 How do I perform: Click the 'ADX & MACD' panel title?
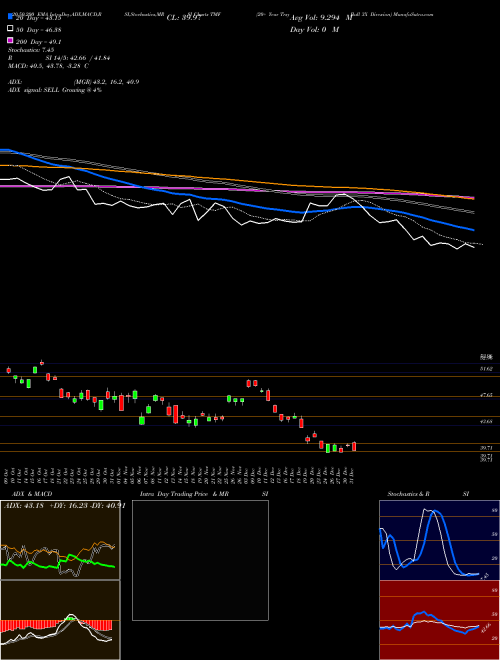pyautogui.click(x=32, y=494)
